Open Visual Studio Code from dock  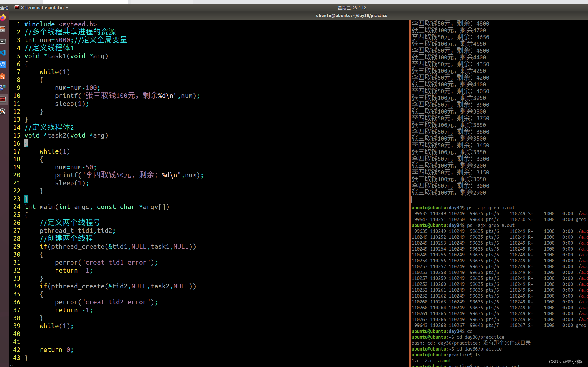[3, 53]
